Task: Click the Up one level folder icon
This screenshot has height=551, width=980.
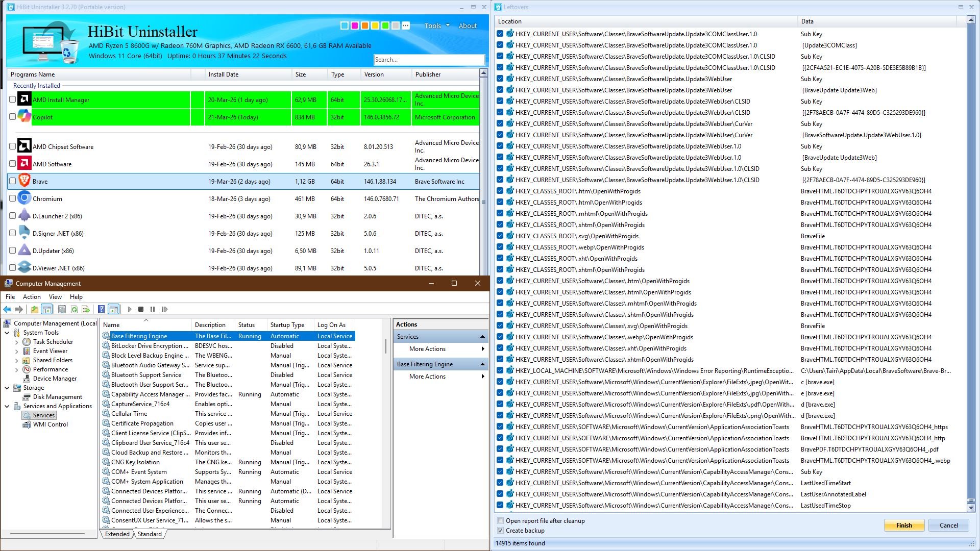Action: click(x=34, y=309)
